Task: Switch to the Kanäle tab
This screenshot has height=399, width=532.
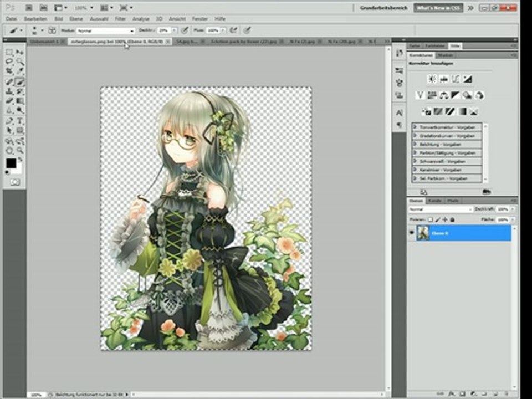Action: point(434,201)
